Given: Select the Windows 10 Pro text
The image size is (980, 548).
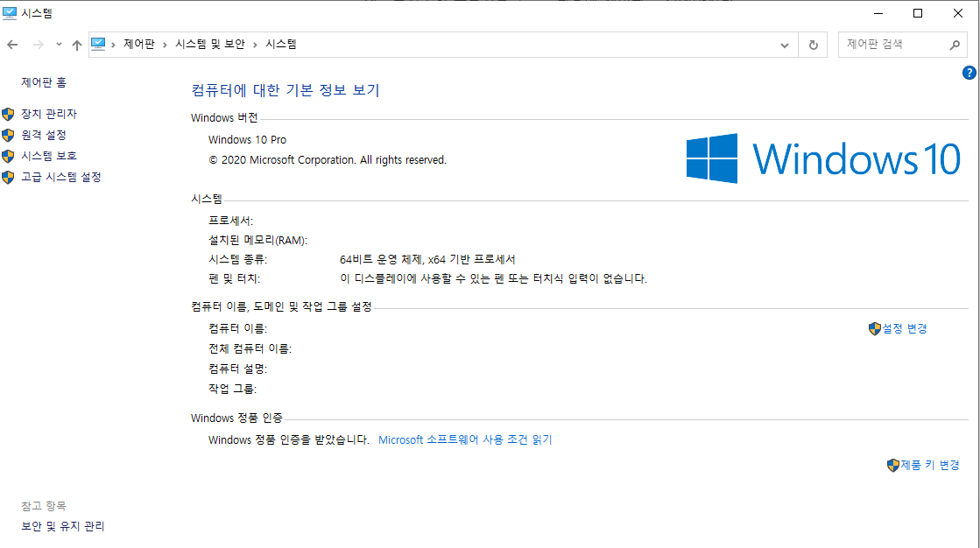Looking at the screenshot, I should point(248,140).
